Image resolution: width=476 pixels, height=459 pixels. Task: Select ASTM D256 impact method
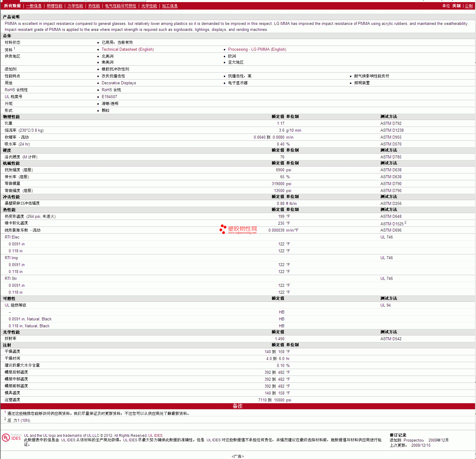pos(391,204)
